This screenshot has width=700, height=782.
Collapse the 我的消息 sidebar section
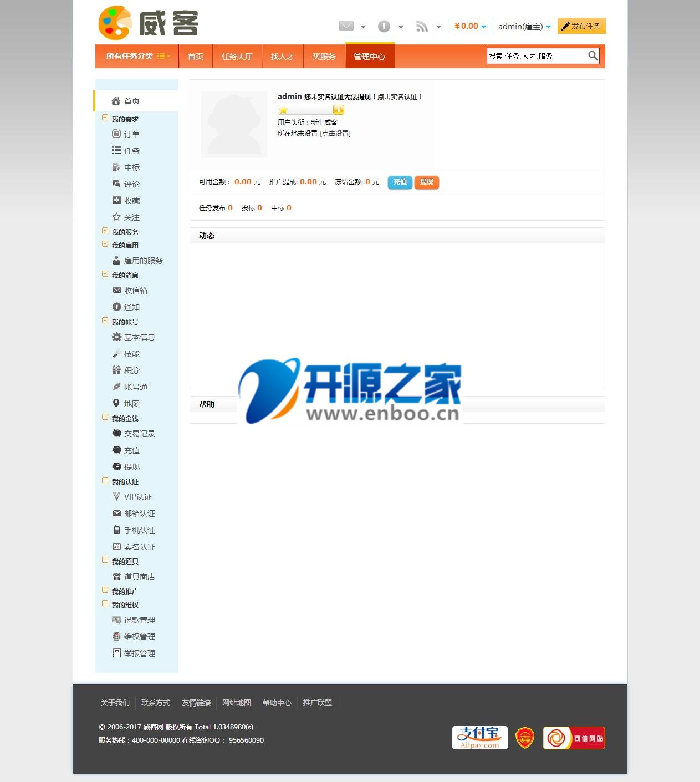(x=105, y=274)
